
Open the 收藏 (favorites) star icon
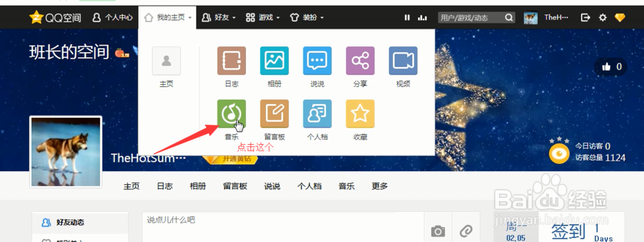360,114
